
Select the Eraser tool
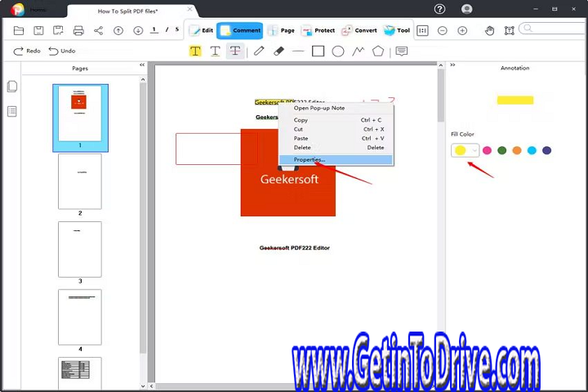(x=278, y=51)
